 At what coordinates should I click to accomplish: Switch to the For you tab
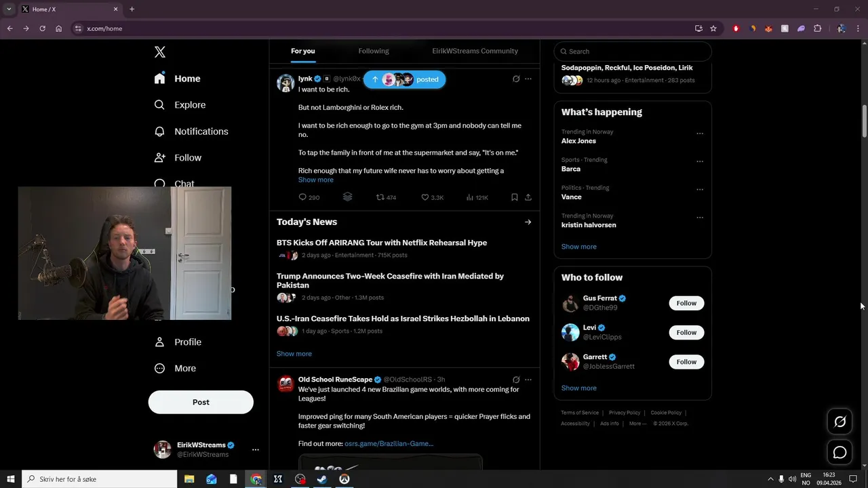pos(302,51)
